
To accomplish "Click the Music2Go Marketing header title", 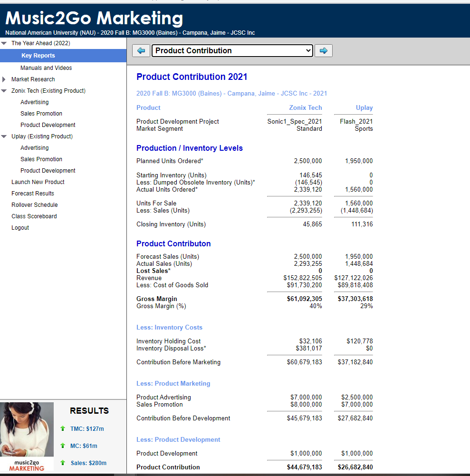I will pyautogui.click(x=94, y=18).
